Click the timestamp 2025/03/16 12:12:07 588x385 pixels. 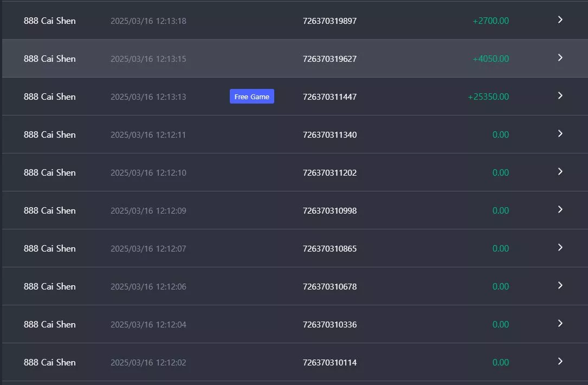click(x=148, y=249)
